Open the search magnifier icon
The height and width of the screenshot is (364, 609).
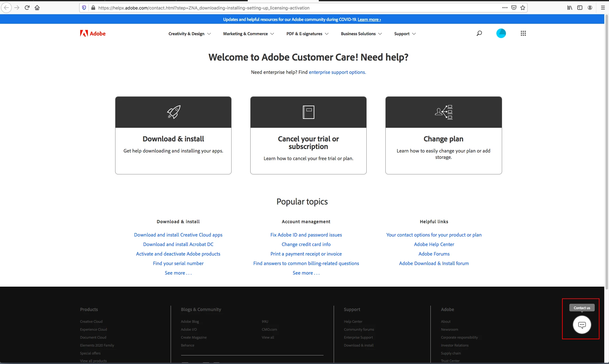click(479, 33)
